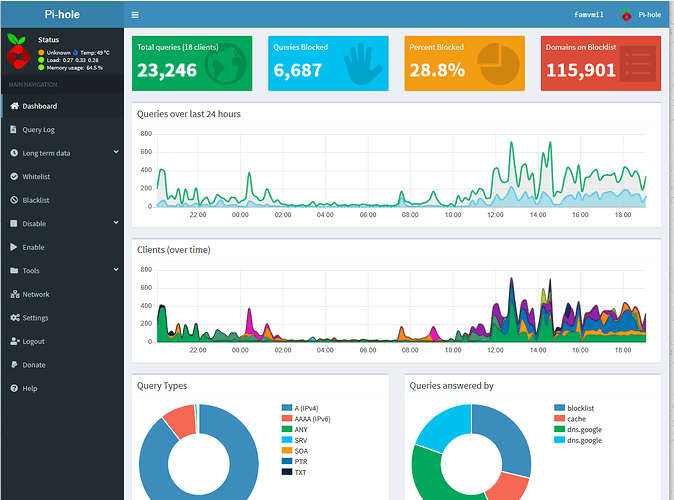
Task: Click 'Clients (over time)' heading
Action: coord(174,250)
